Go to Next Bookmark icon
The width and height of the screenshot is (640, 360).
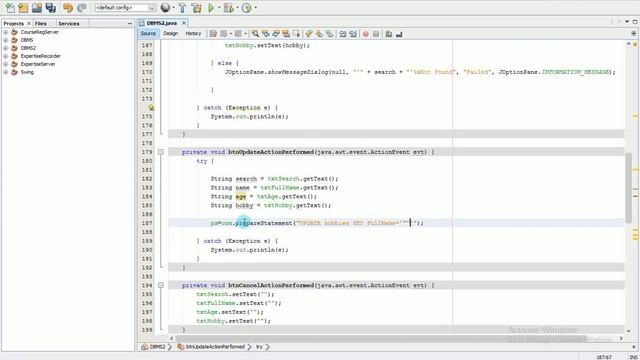[x=319, y=34]
